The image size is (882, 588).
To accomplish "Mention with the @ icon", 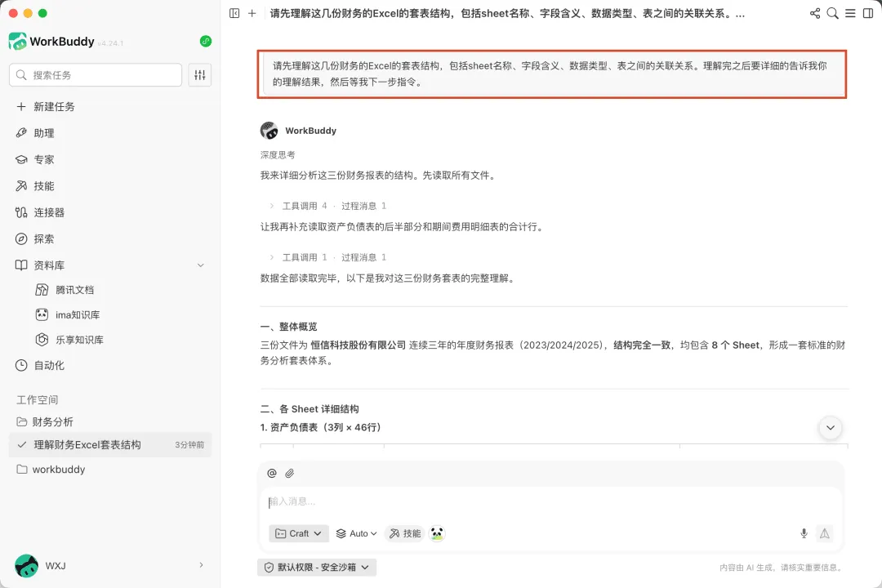I will (272, 473).
